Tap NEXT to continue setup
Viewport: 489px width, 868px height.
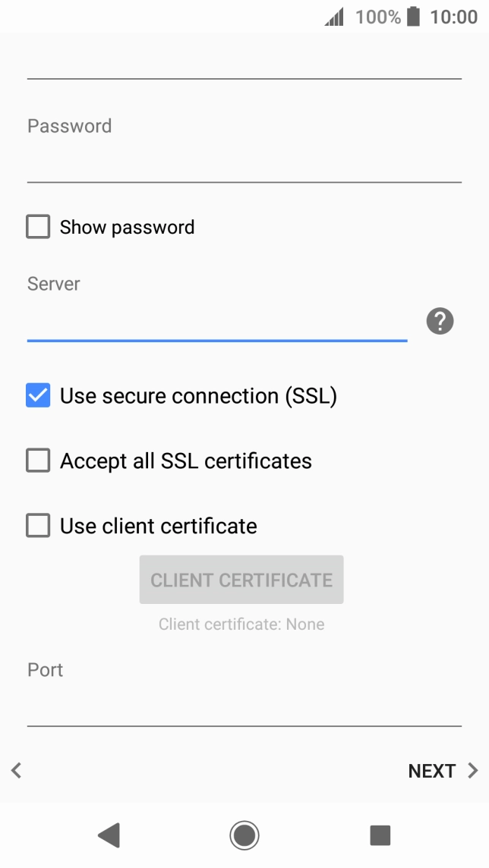pos(431,770)
